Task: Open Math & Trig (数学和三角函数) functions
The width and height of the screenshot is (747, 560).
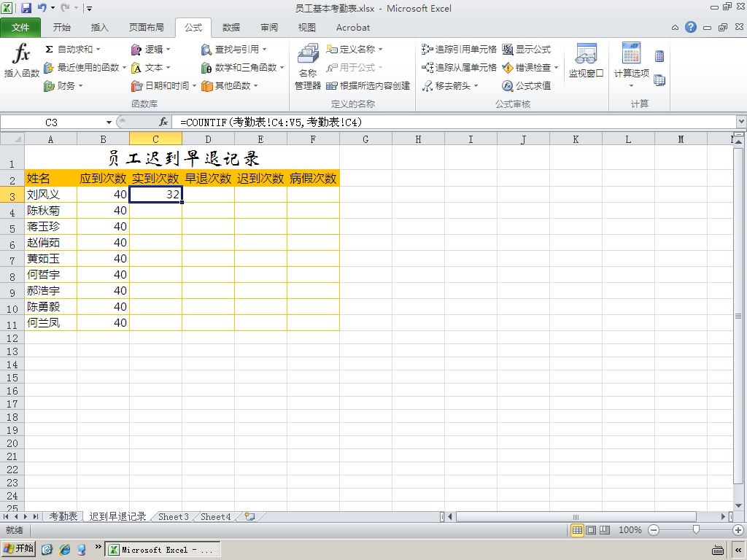Action: click(242, 68)
